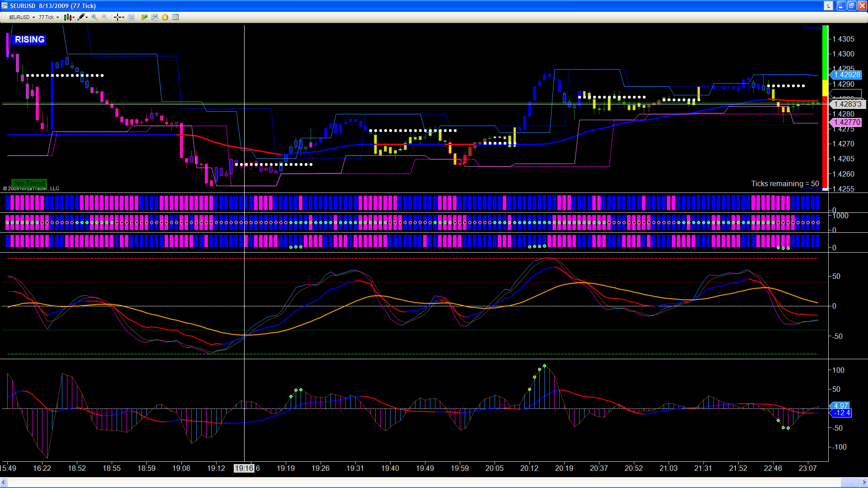
Task: Open the chart trader money icon
Action: 144,17
